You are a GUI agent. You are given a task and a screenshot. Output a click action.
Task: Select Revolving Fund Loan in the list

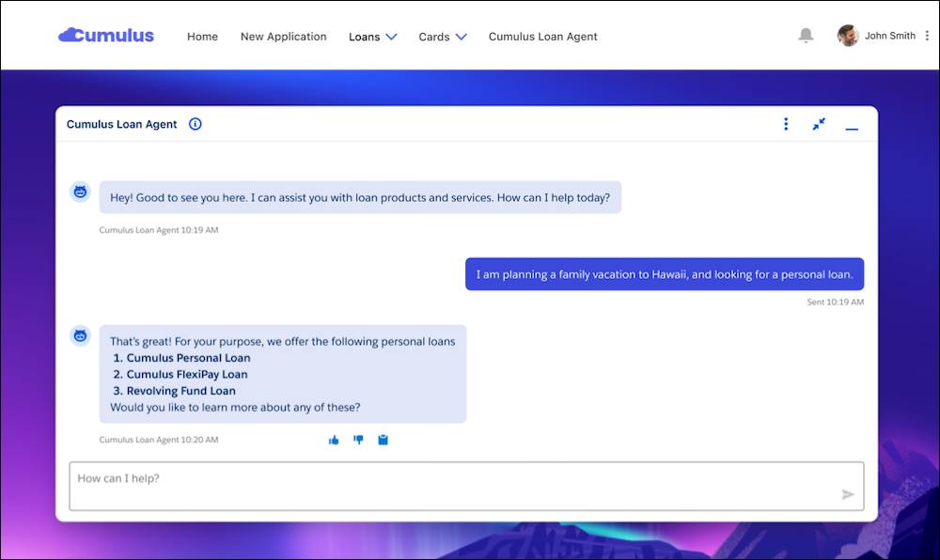[181, 391]
